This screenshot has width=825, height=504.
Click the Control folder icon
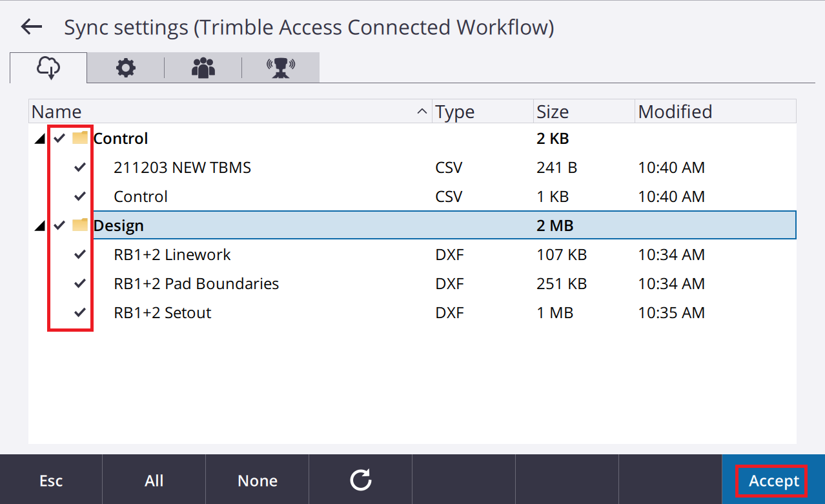(79, 138)
